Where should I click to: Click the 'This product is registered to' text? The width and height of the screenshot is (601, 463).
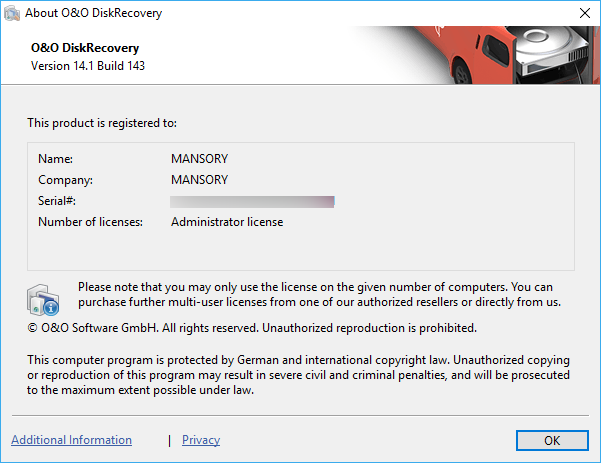click(102, 123)
